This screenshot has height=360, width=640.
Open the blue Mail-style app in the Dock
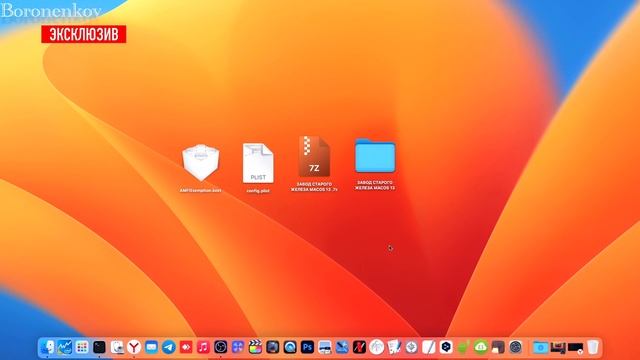[x=151, y=347]
